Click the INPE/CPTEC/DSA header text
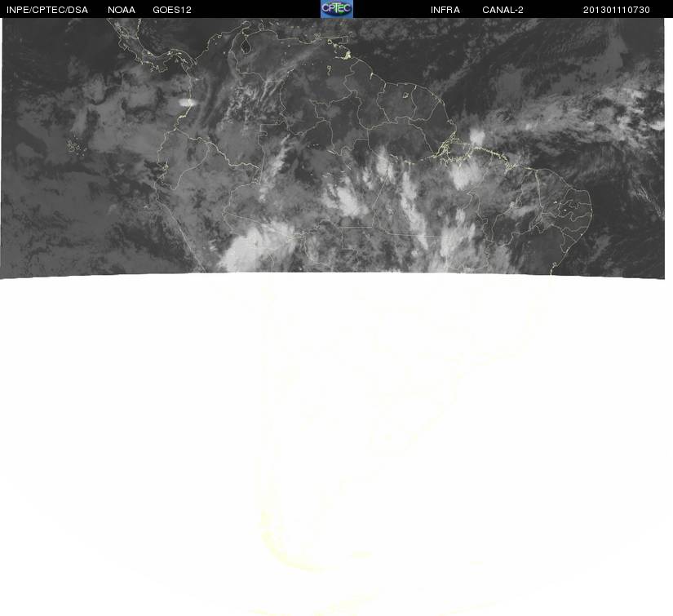 47,10
